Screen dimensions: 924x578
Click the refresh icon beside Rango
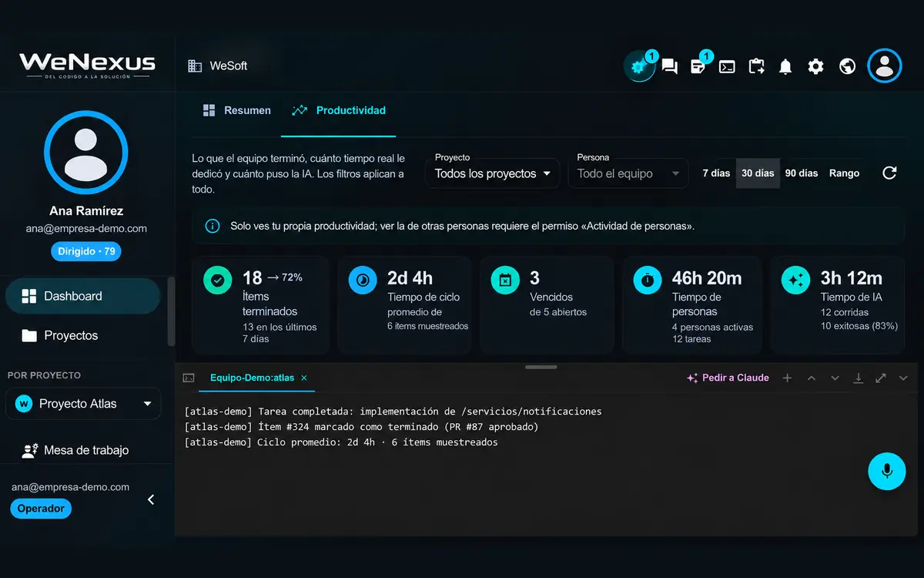(x=889, y=173)
